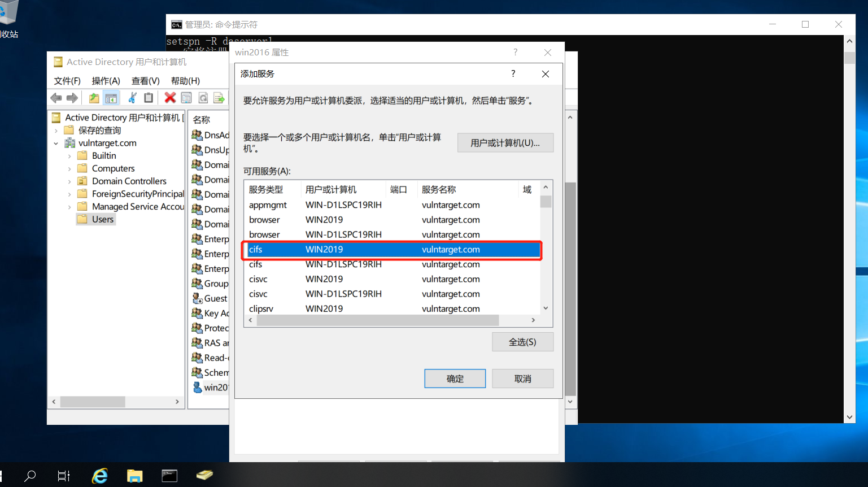Open the 查看(V) menu
Viewport: 868px width, 487px height.
coord(145,81)
